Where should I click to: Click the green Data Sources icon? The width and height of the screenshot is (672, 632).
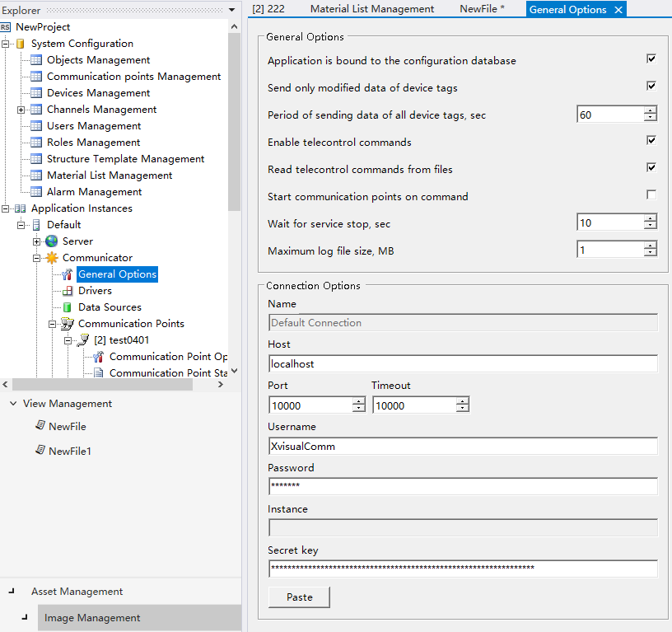click(x=68, y=307)
